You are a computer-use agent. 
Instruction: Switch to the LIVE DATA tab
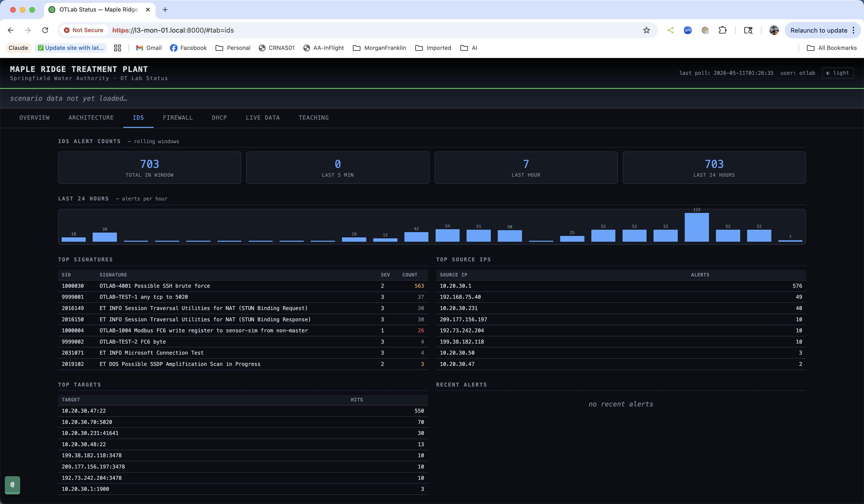click(x=263, y=117)
